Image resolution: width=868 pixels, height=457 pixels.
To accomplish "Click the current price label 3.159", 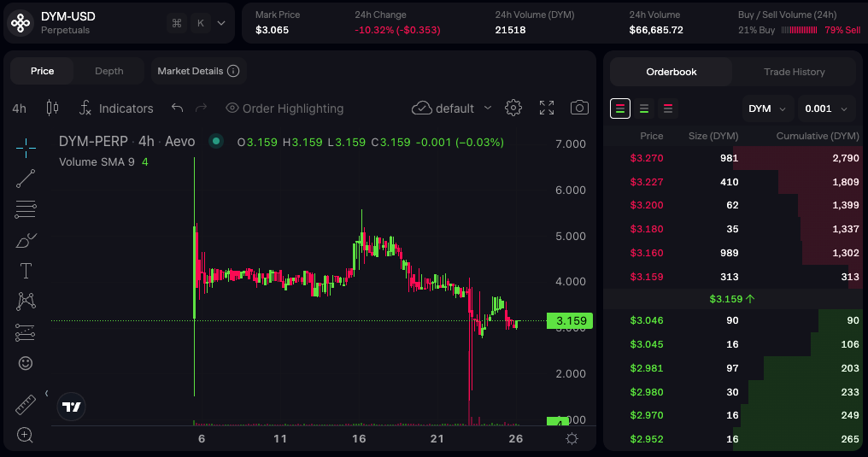I will click(570, 321).
